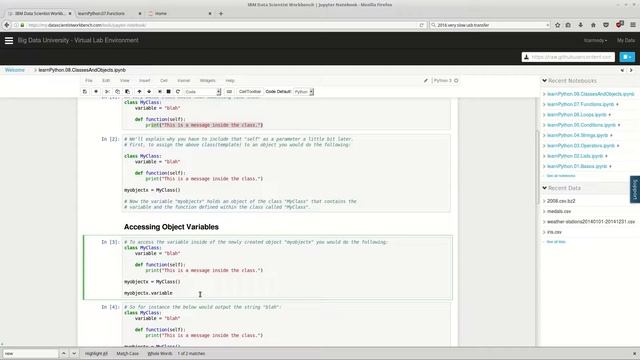
Task: Collapse the Recent Data section
Action: 544,188
